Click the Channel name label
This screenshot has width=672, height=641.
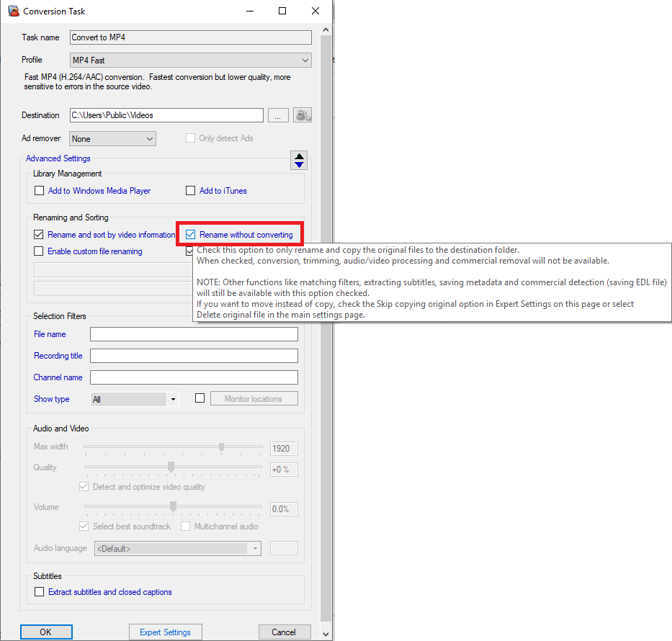click(58, 377)
